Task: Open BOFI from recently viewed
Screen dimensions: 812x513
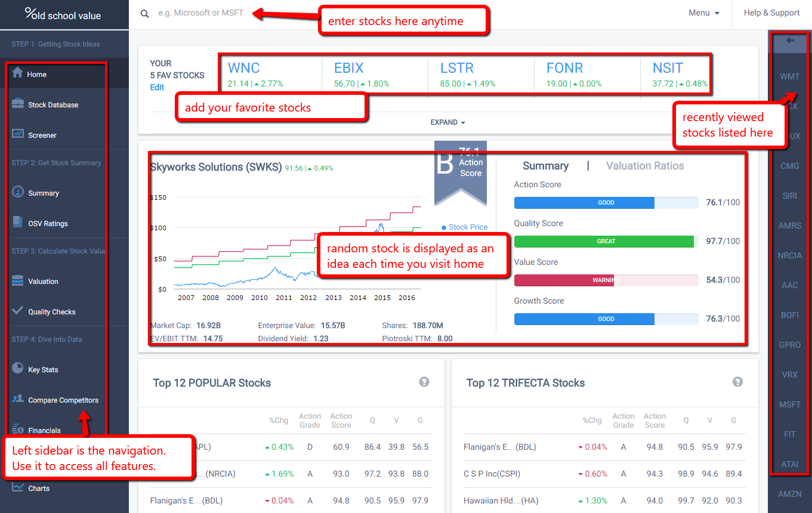Action: [790, 315]
